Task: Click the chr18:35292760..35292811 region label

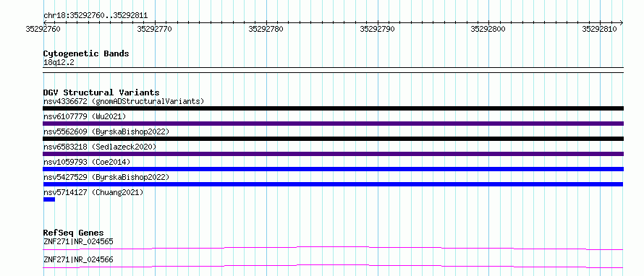Action: point(96,16)
